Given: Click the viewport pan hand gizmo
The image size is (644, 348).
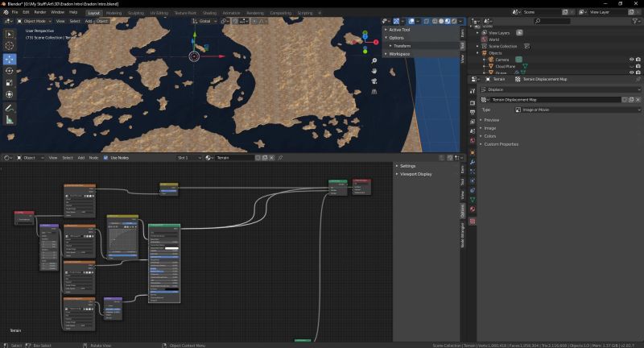Looking at the screenshot, I should point(374,71).
